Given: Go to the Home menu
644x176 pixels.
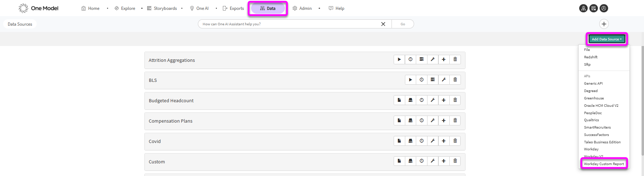Looking at the screenshot, I should click(90, 8).
